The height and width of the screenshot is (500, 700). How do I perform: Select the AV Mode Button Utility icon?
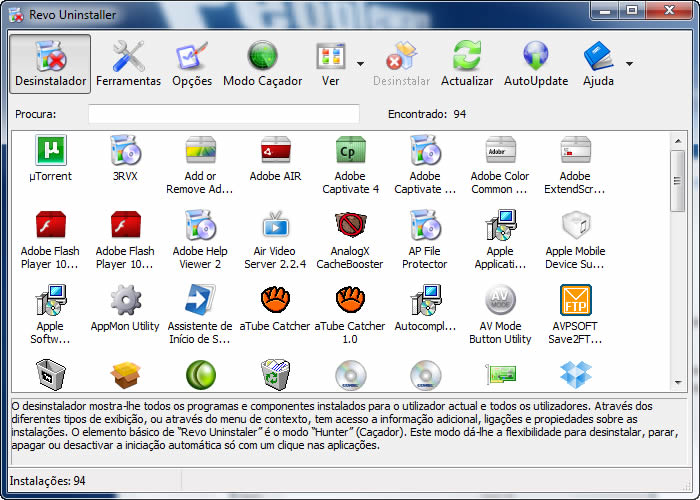pyautogui.click(x=500, y=300)
